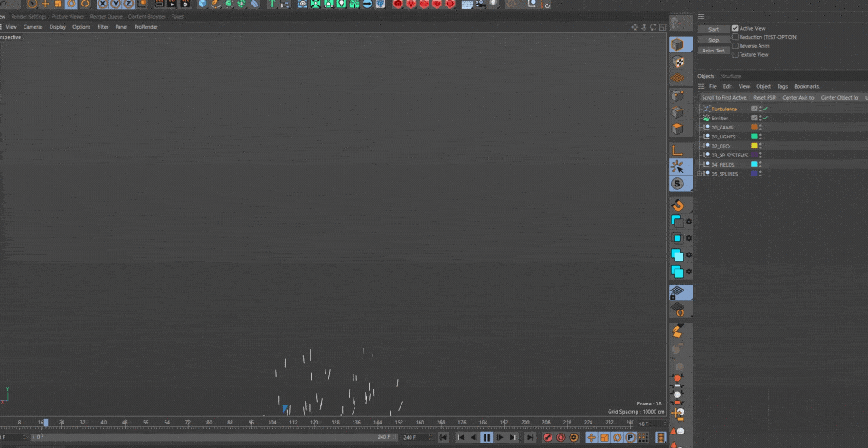This screenshot has width=868, height=448.
Task: Toggle the Enable Snap magnet icon
Action: (x=677, y=205)
